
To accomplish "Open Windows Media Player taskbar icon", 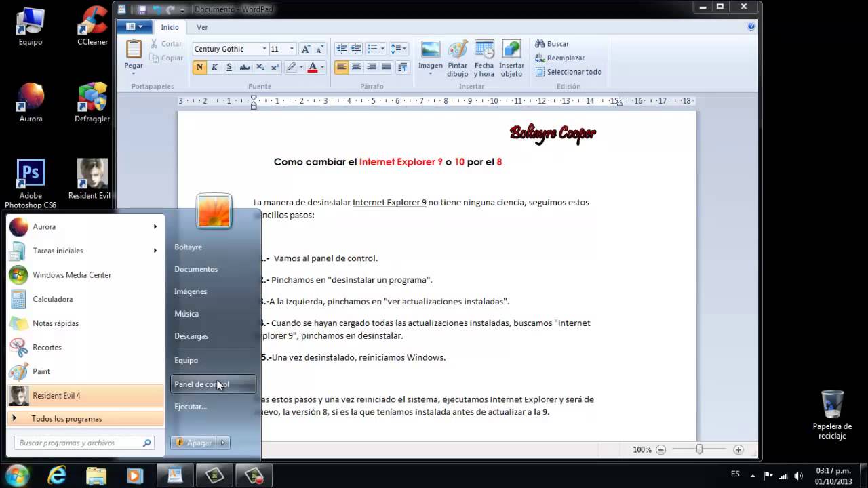I will pos(134,475).
